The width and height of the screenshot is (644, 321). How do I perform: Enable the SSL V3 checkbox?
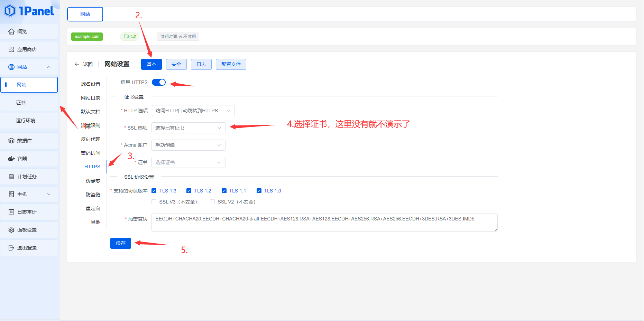154,202
